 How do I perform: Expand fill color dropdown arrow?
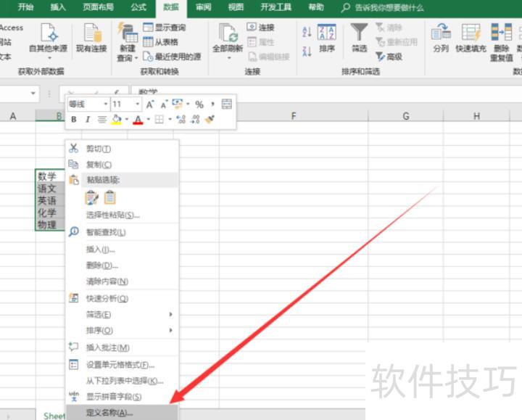tap(126, 119)
